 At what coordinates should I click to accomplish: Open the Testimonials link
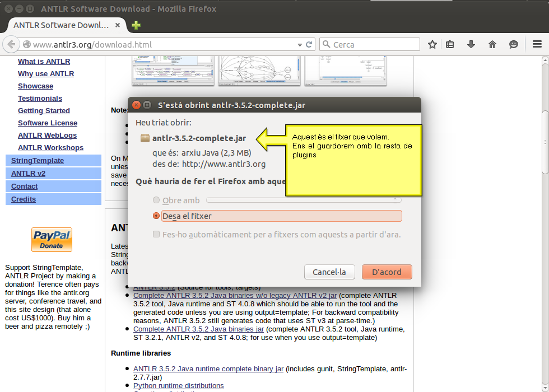[x=40, y=99]
